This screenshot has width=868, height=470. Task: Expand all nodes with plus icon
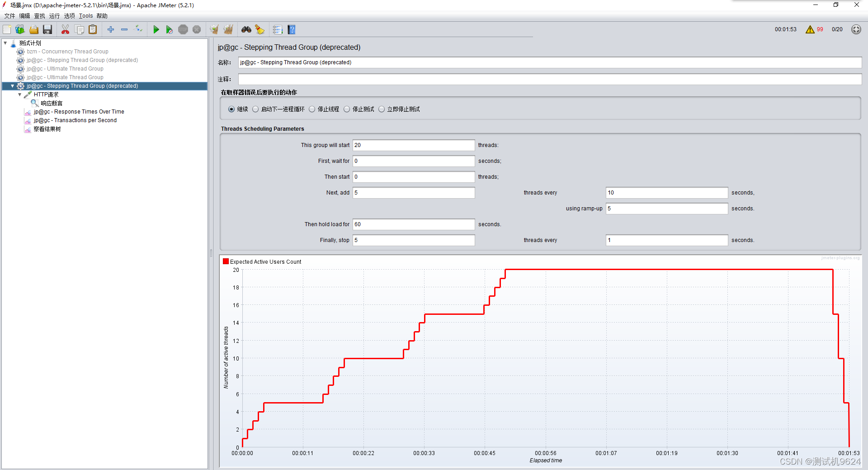[111, 29]
